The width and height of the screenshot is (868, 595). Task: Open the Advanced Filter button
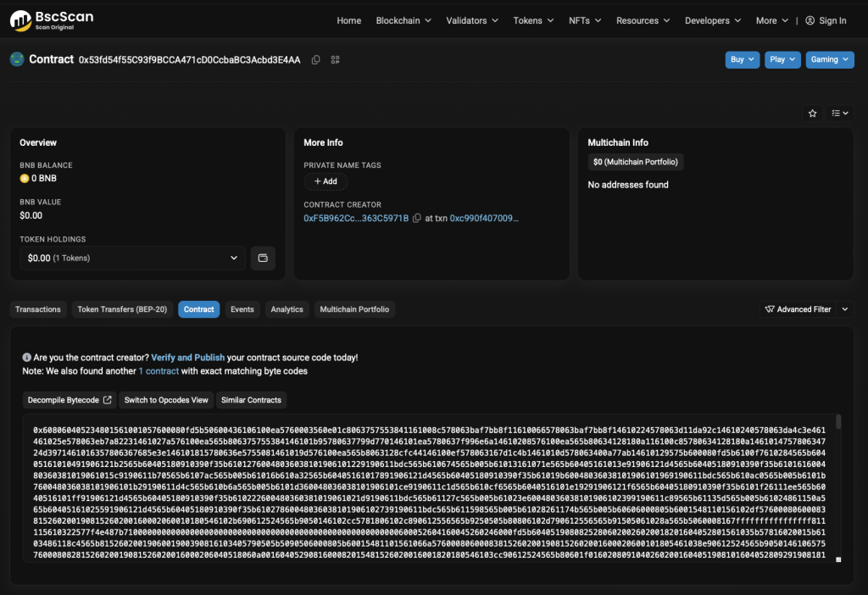click(x=798, y=309)
